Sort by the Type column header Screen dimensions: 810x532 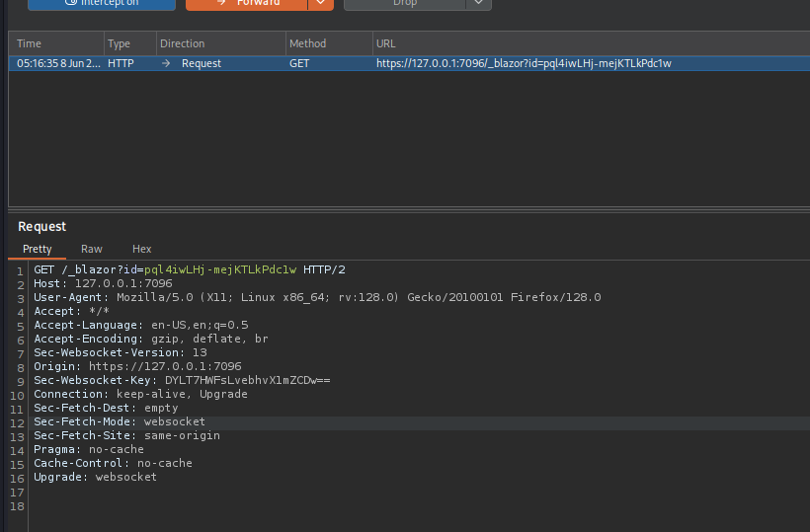click(x=130, y=43)
